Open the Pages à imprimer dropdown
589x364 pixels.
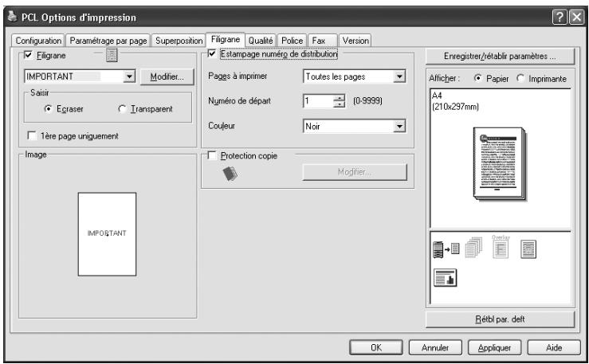399,76
